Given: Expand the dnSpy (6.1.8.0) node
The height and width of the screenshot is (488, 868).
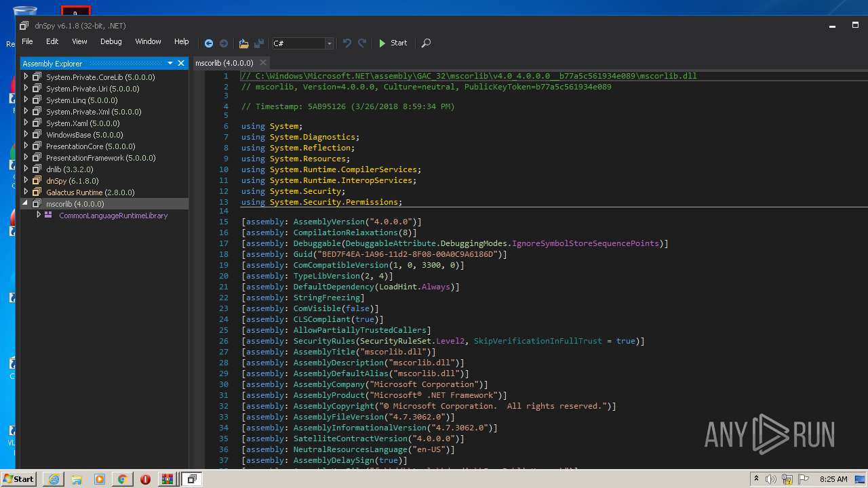Looking at the screenshot, I should pos(26,180).
